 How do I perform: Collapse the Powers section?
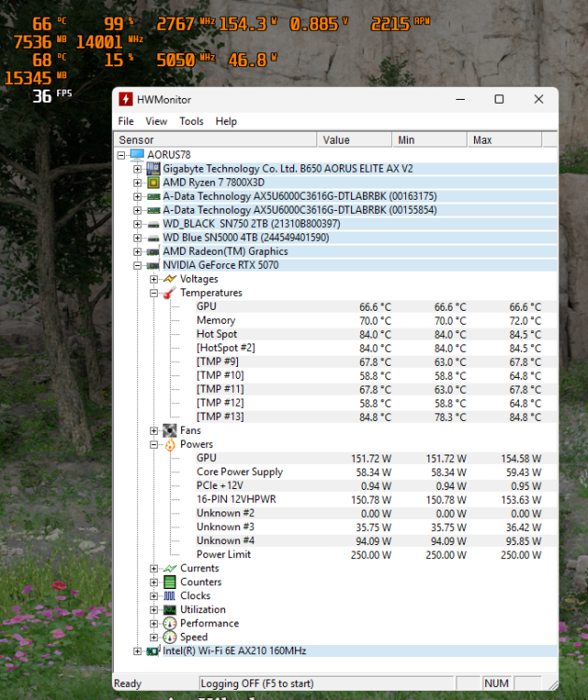154,445
